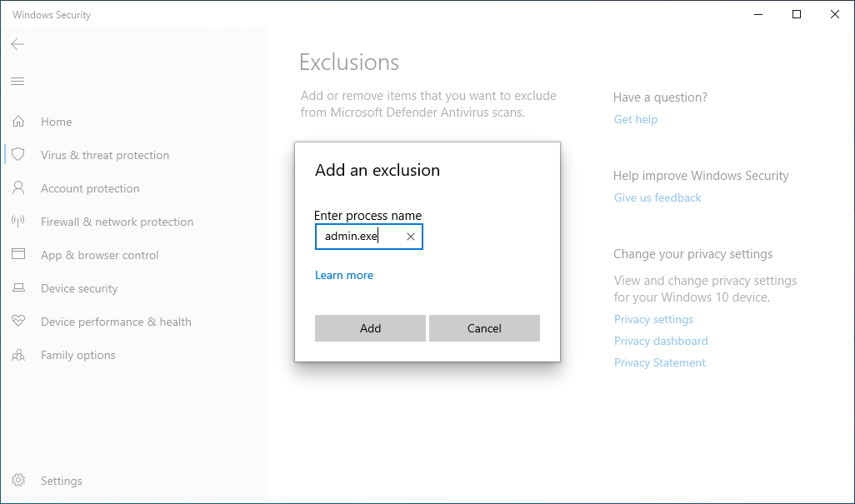Click the Settings gear icon
The height and width of the screenshot is (504, 855).
pos(18,480)
